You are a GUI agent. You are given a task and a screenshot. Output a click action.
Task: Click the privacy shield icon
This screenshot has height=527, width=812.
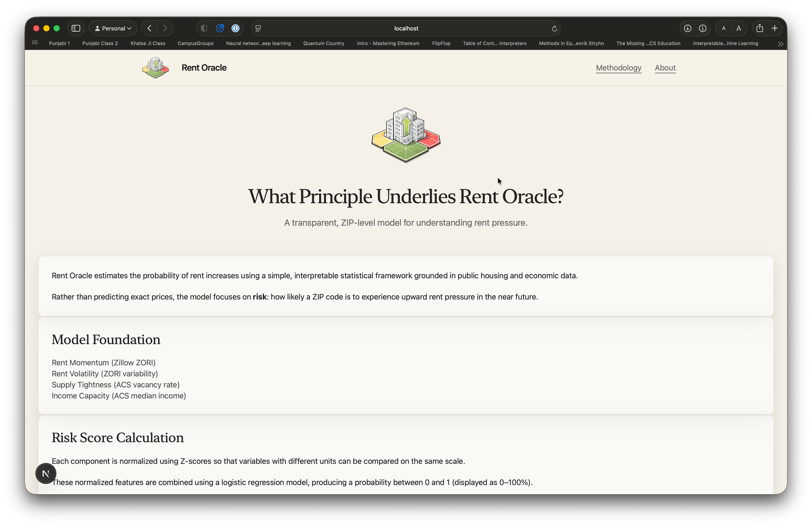[x=204, y=28]
